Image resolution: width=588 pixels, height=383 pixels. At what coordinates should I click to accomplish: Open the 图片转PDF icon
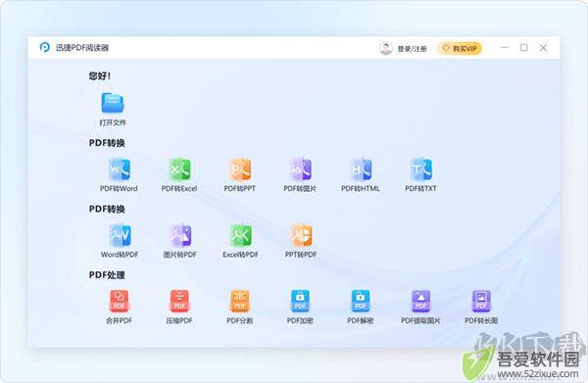coord(180,235)
